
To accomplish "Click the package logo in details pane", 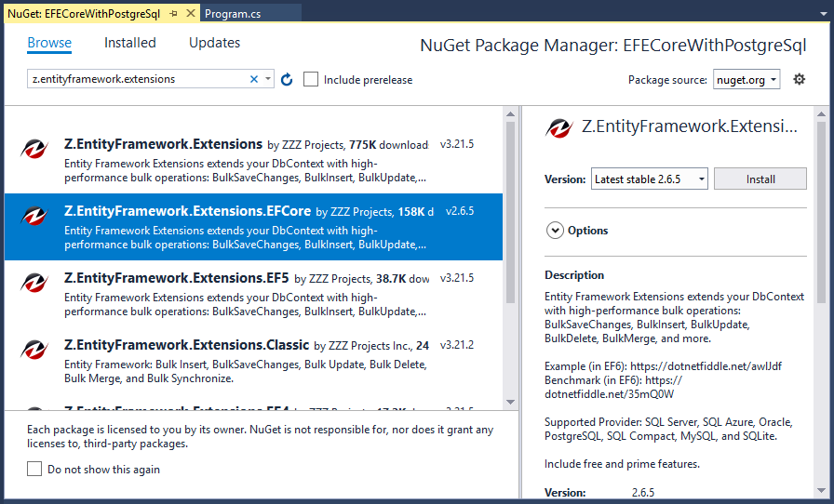I will (x=559, y=128).
